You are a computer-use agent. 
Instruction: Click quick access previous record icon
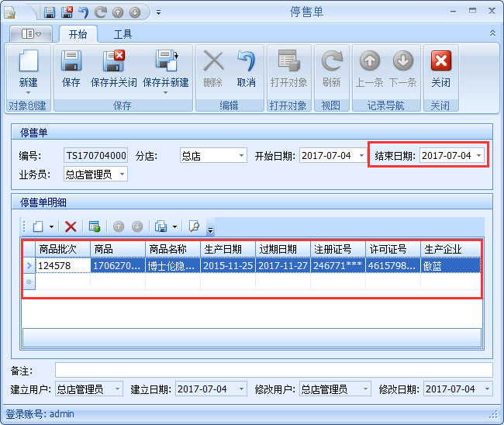(x=118, y=12)
